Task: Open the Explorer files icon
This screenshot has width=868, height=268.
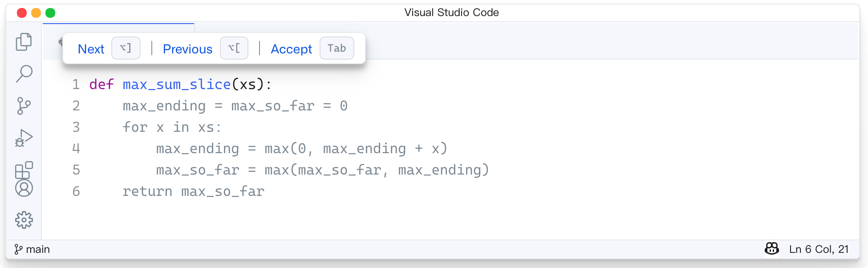Action: pos(24,42)
